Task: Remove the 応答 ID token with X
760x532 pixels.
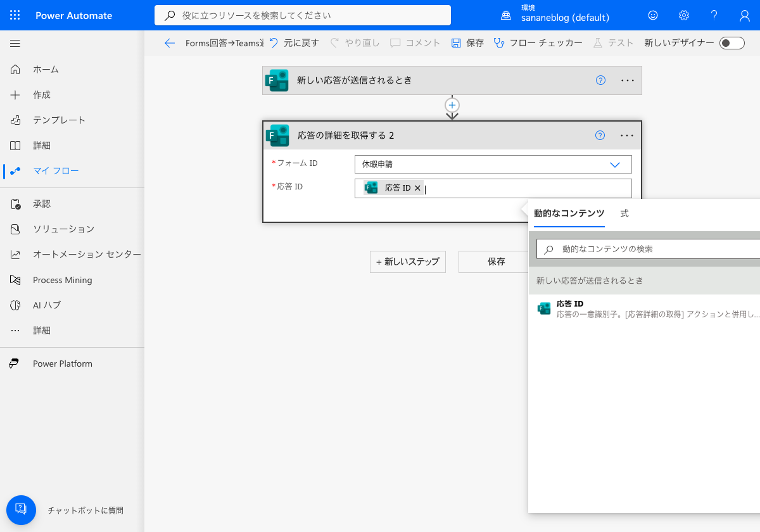Action: (x=417, y=188)
